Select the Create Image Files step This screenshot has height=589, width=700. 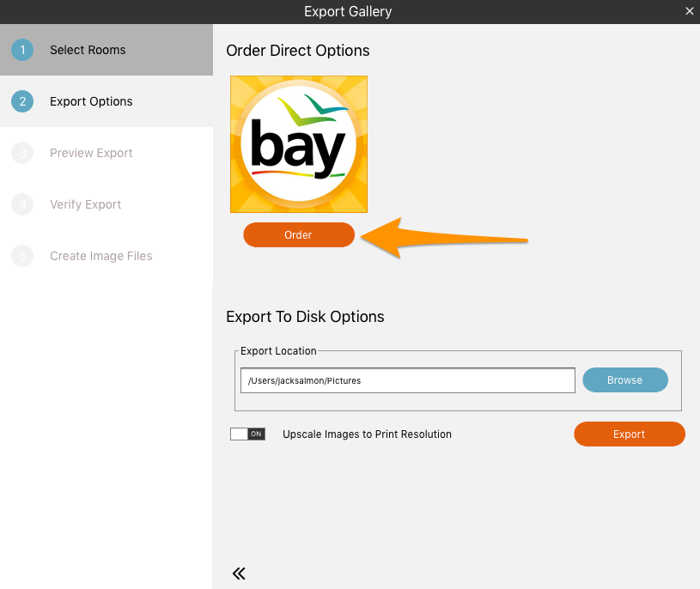point(107,256)
